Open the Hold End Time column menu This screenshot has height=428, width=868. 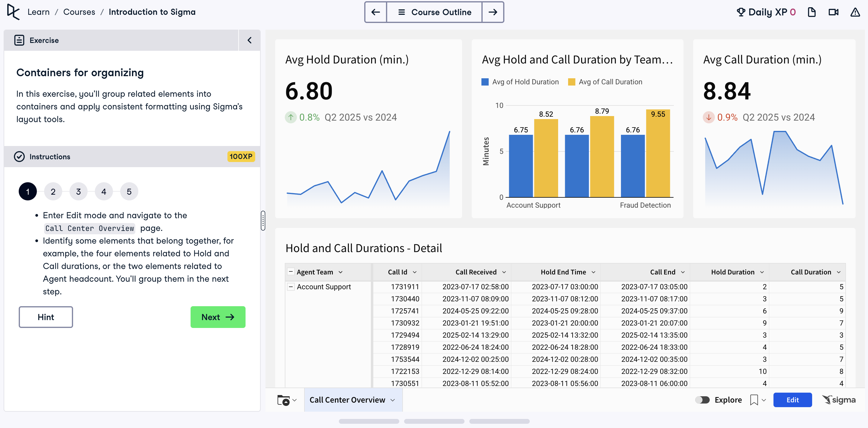pyautogui.click(x=593, y=272)
